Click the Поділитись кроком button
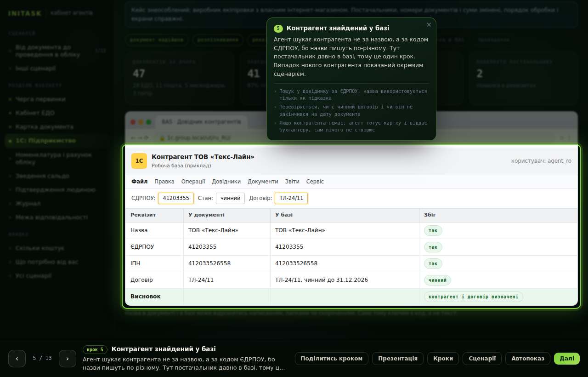This screenshot has width=588, height=377. pos(332,359)
